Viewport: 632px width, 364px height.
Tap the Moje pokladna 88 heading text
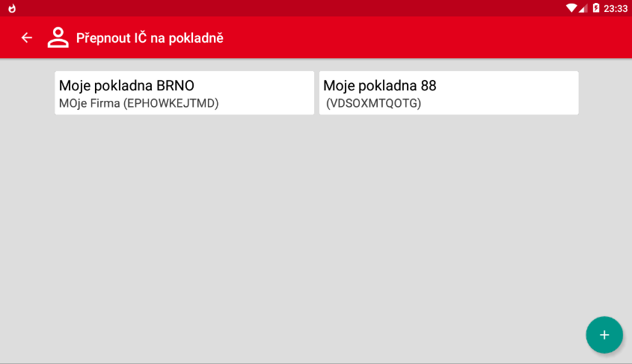(380, 86)
